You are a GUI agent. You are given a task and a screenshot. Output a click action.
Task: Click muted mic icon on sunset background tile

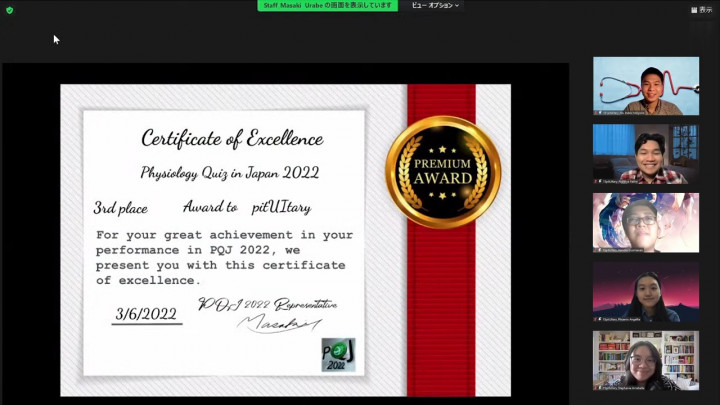click(598, 319)
